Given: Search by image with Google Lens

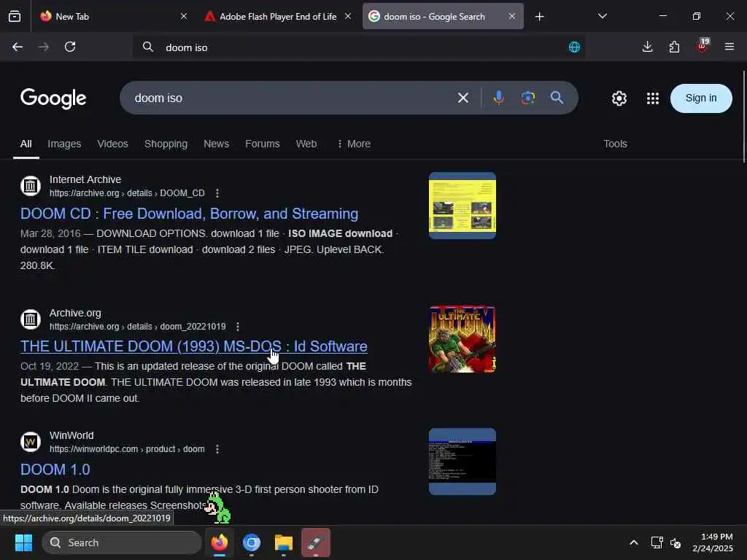Looking at the screenshot, I should click(528, 98).
